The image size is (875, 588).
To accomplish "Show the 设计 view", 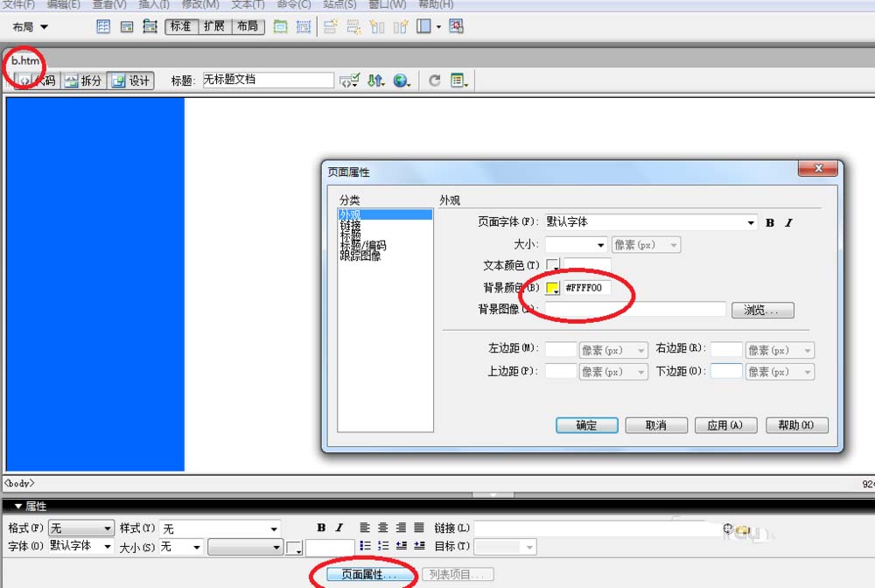I will [130, 80].
